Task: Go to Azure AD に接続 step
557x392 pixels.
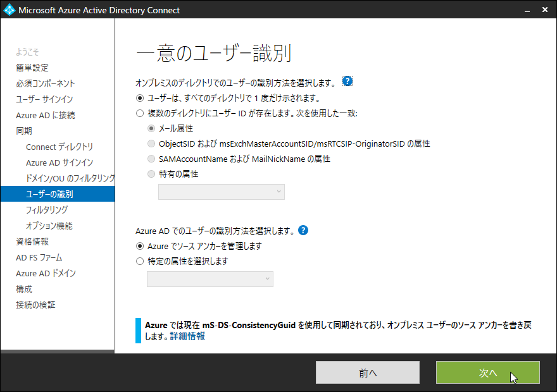Action: [46, 115]
